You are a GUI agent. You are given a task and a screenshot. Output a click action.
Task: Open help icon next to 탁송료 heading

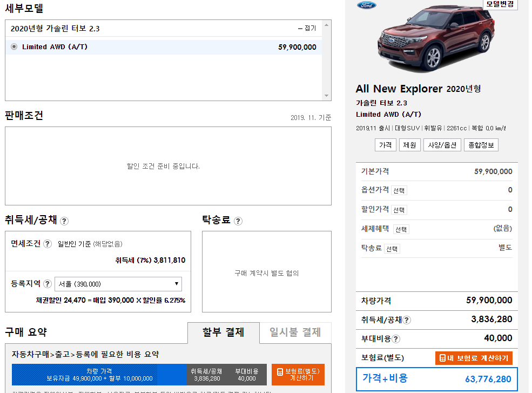[238, 221]
